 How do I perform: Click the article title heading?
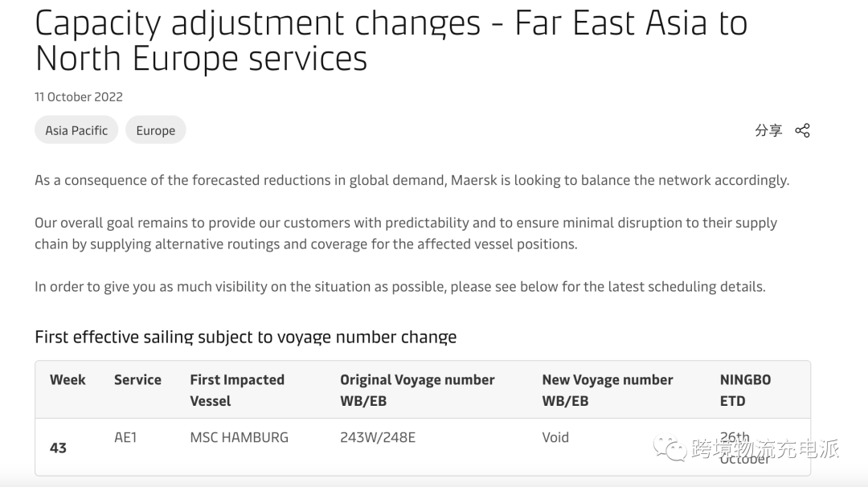[391, 41]
